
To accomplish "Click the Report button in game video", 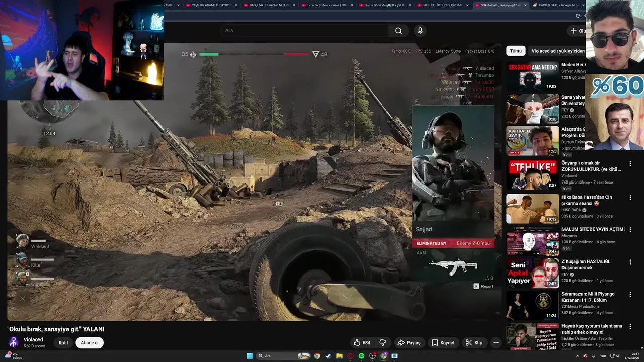I will point(484,286).
